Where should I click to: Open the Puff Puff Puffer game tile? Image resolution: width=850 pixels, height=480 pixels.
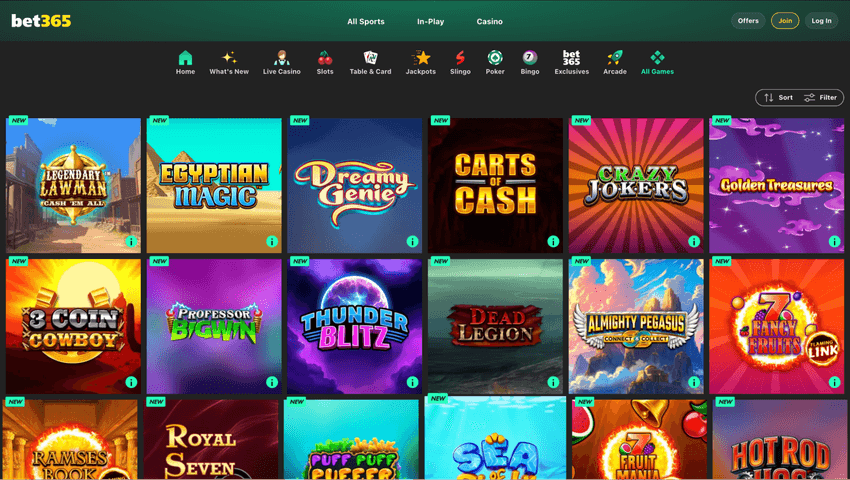[351, 439]
